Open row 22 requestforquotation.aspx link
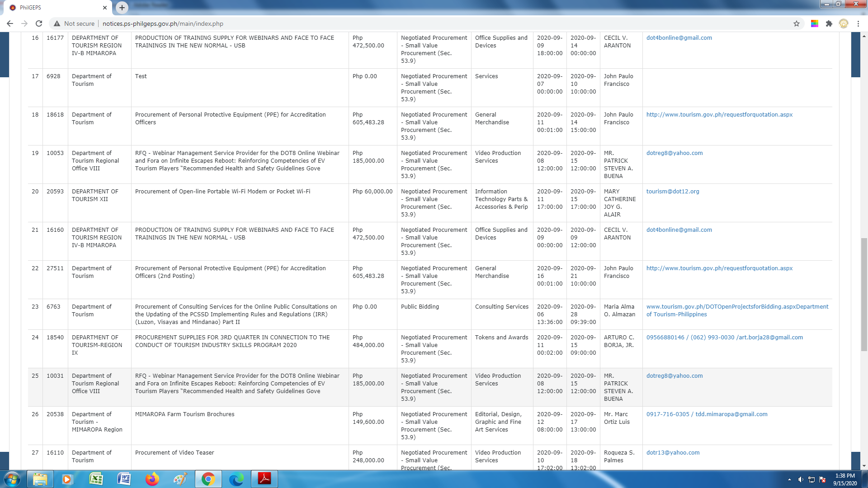 [719, 268]
